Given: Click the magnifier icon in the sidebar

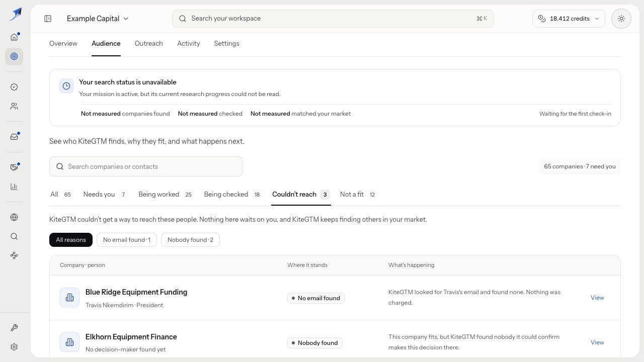Looking at the screenshot, I should click(14, 236).
